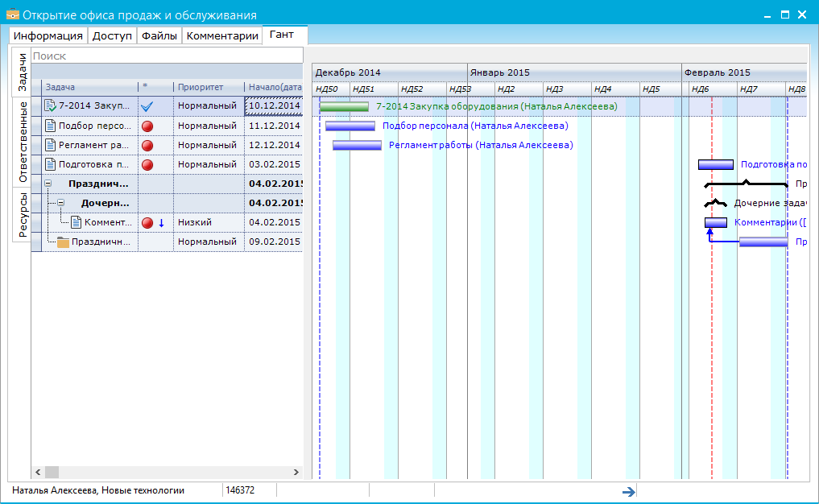The height and width of the screenshot is (504, 819).
Task: Click the blue checkmark status of 7-2014 Закуп...
Action: tap(147, 106)
